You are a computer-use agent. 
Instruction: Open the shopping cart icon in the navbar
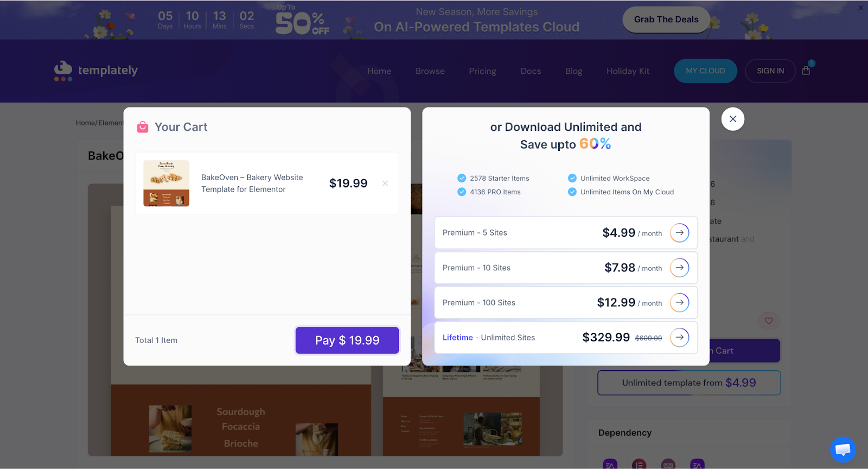pyautogui.click(x=806, y=71)
